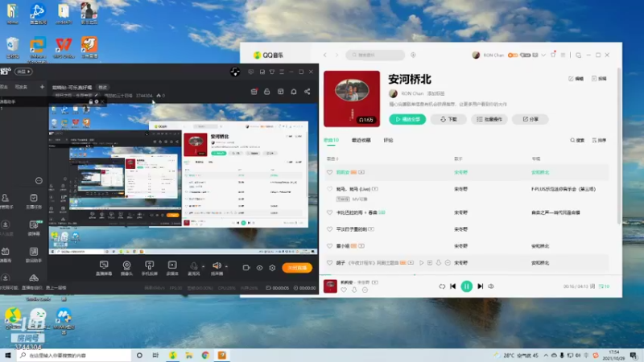
Task: Click the minus circle icon on last song row
Action: click(x=448, y=263)
